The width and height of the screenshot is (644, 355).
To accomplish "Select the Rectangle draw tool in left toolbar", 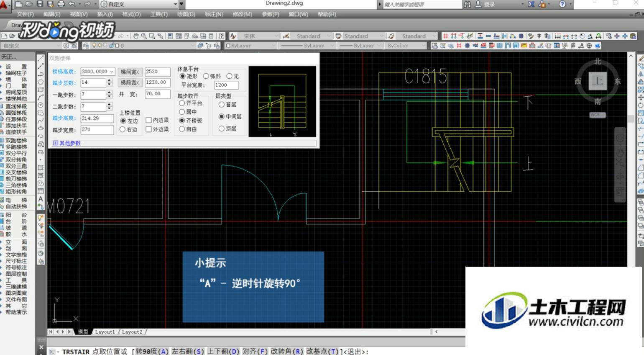I will tap(41, 90).
